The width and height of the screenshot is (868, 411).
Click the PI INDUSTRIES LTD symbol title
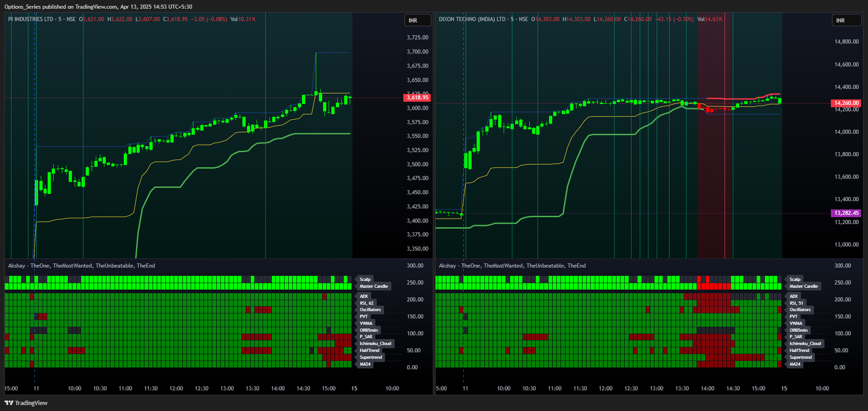click(31, 19)
